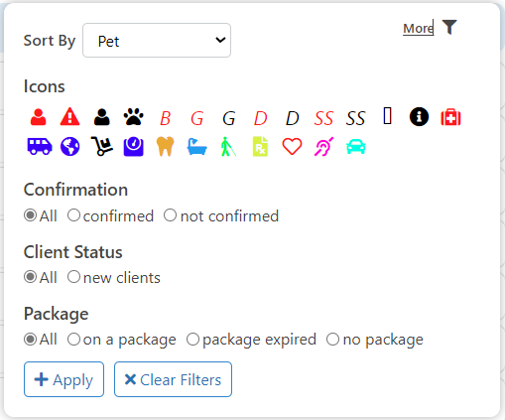Viewport: 505px width, 420px height.
Task: Select the 'new clients' radio button
Action: click(73, 277)
